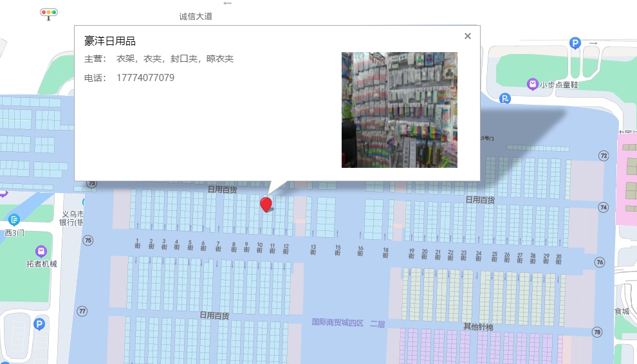Click the 豪洋日用品 store title

click(x=110, y=41)
